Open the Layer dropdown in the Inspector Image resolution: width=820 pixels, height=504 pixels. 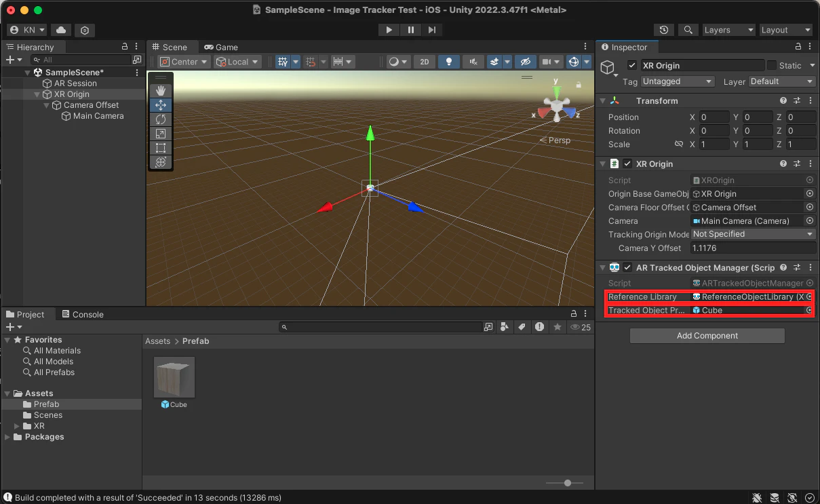(781, 81)
